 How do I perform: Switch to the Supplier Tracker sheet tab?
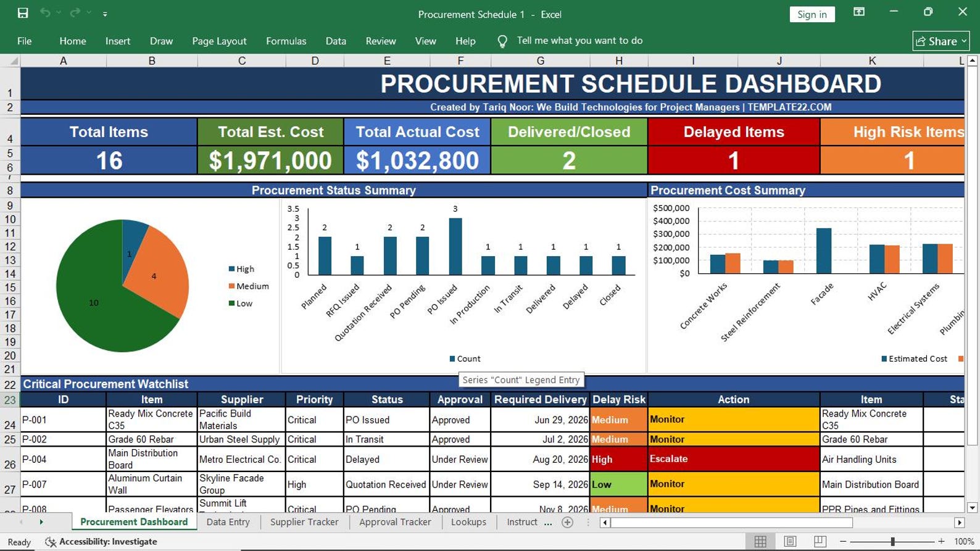[x=304, y=522]
